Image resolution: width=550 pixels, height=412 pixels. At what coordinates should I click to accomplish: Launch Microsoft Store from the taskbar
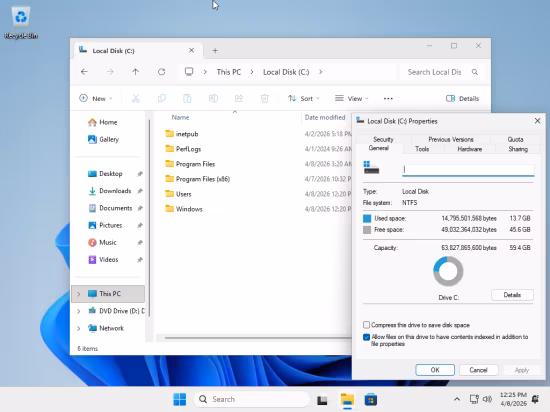371,400
